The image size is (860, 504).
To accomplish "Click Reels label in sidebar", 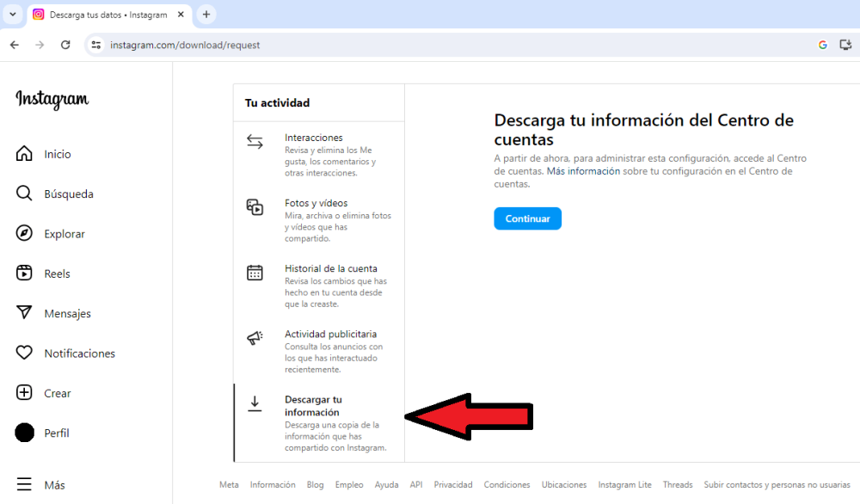I will click(x=57, y=274).
